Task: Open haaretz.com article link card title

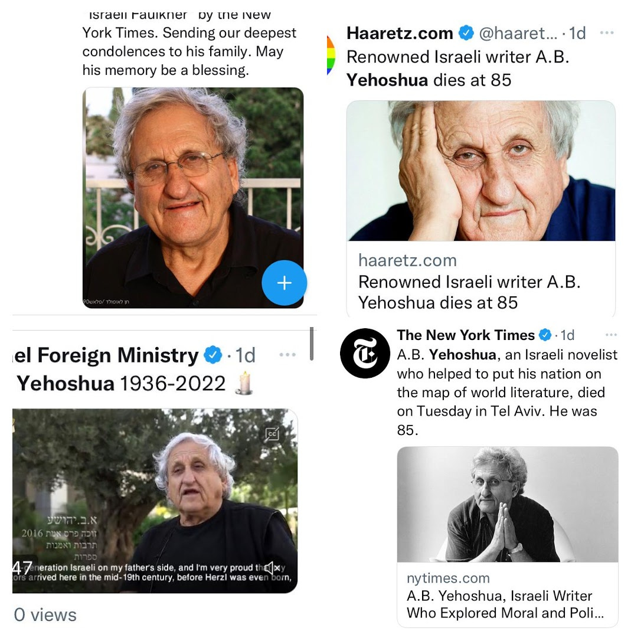Action: (x=469, y=292)
